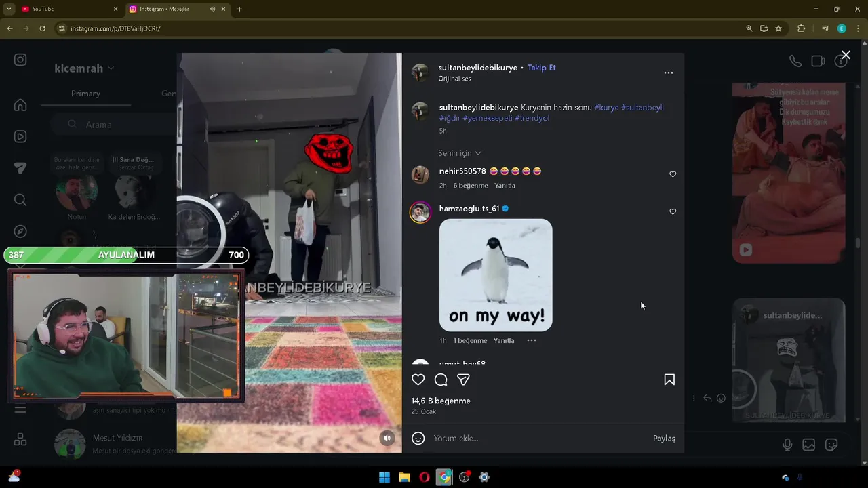Reply to nehir550578 with Yanıtla
The image size is (868, 488).
(505, 186)
